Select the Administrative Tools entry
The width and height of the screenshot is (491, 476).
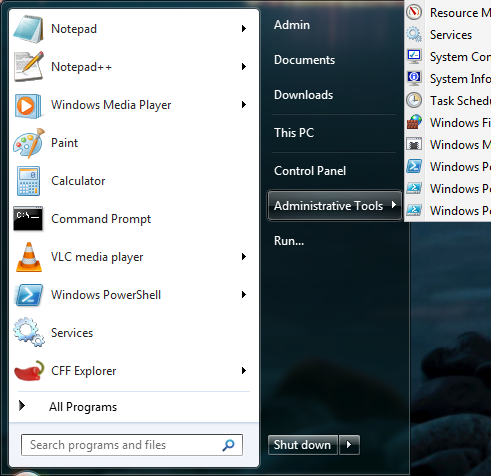click(334, 206)
